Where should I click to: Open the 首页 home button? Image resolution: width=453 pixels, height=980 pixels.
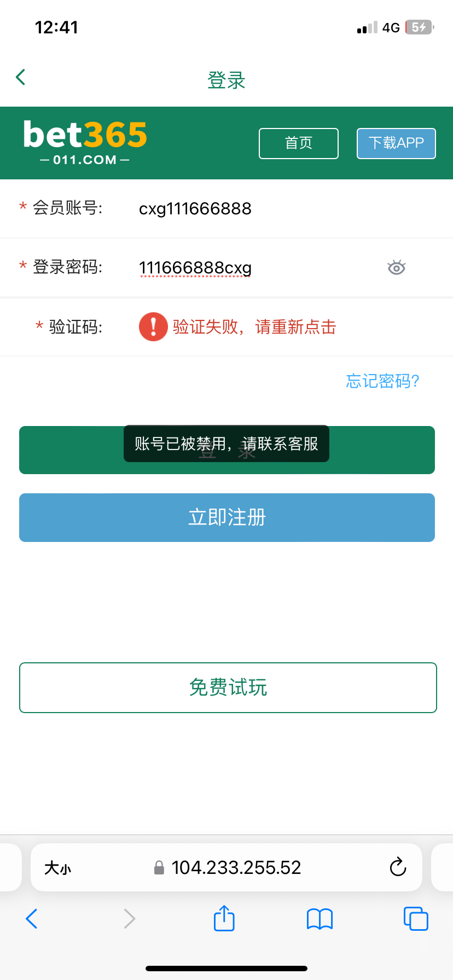tap(298, 143)
